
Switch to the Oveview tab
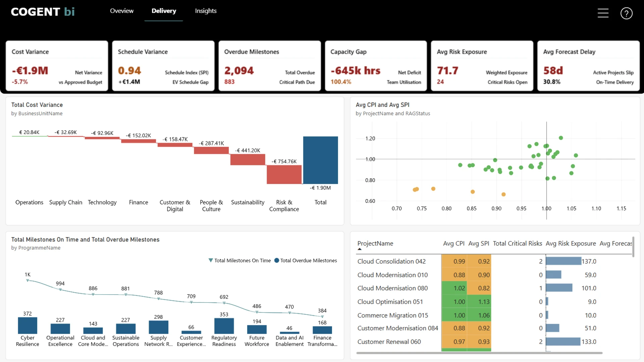[122, 11]
